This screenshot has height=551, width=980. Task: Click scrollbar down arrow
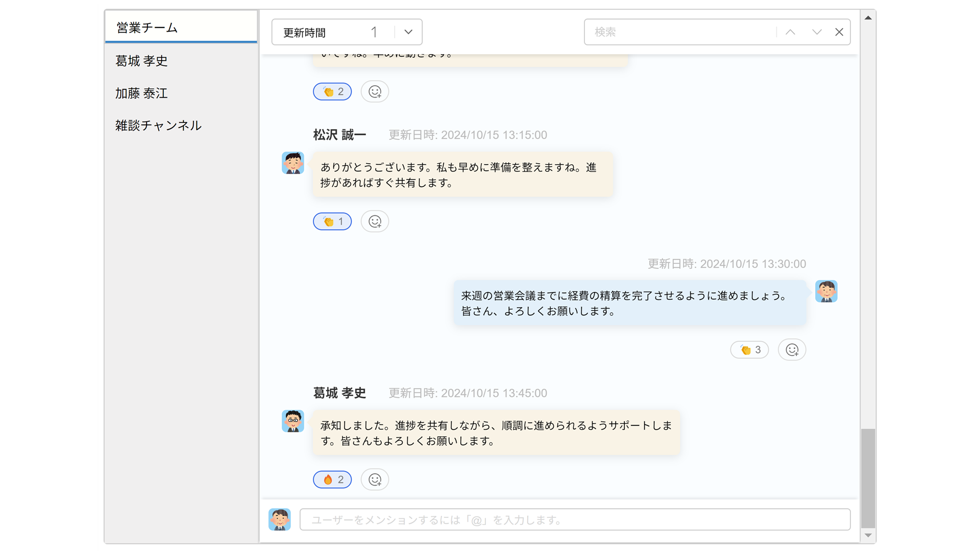tap(868, 535)
